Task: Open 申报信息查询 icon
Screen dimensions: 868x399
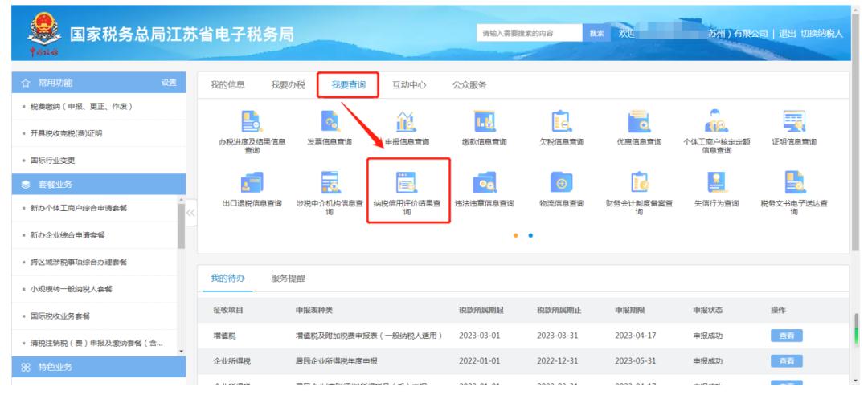Action: (x=407, y=121)
